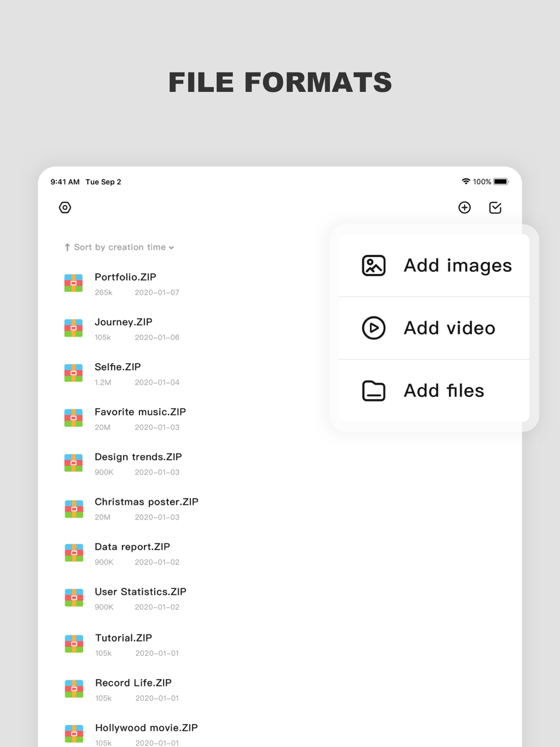The height and width of the screenshot is (747, 560).
Task: Click the Data report.ZIP archive icon
Action: [x=74, y=553]
